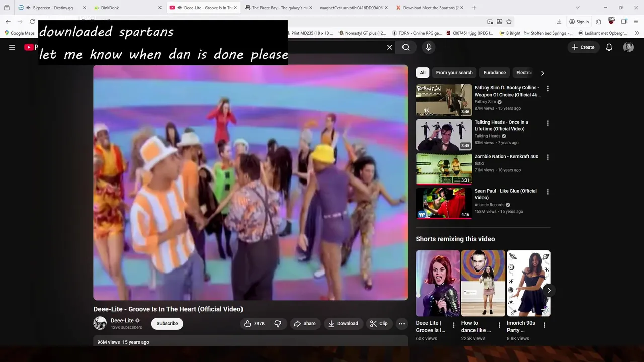The height and width of the screenshot is (362, 644).
Task: Click inside the video player
Action: (x=250, y=183)
